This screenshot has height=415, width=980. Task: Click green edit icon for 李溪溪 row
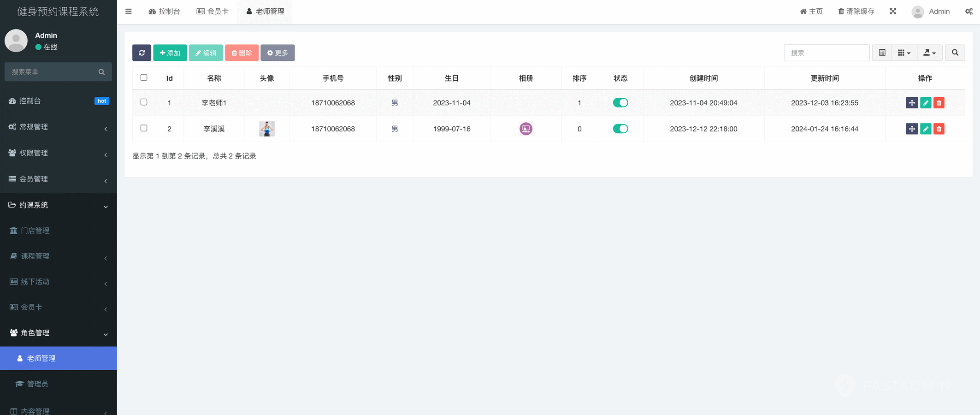[x=926, y=129]
